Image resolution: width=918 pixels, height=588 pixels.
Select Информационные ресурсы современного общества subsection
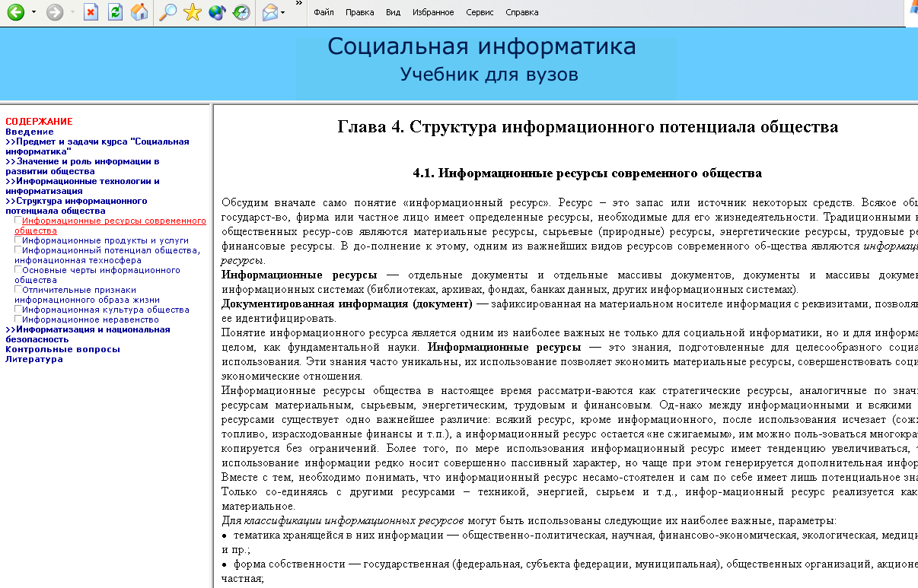tap(110, 225)
